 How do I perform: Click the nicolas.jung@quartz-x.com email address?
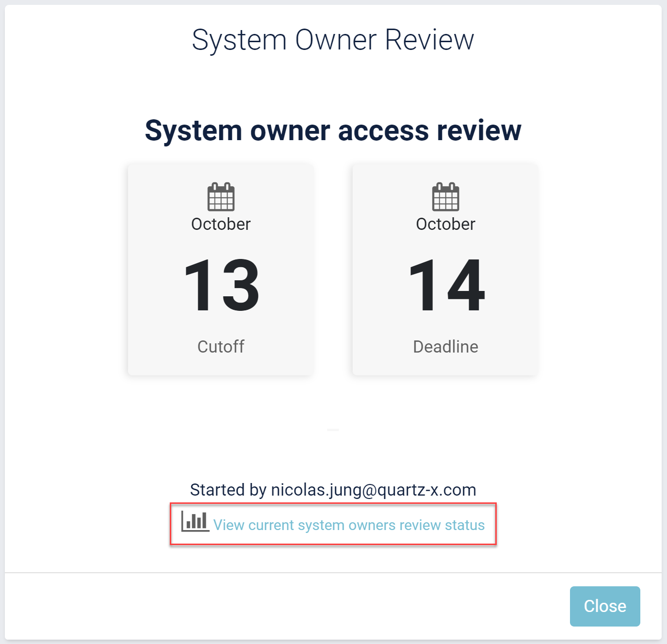374,490
